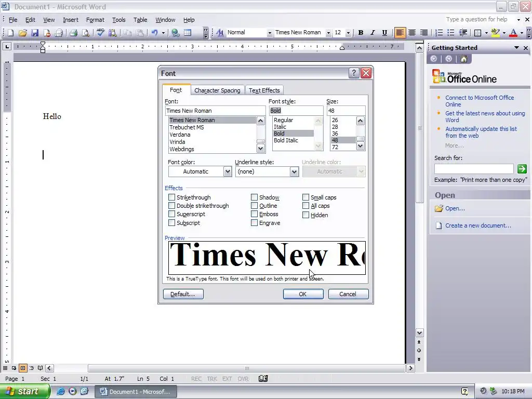Enable the Strikethrough checkbox

(171, 197)
